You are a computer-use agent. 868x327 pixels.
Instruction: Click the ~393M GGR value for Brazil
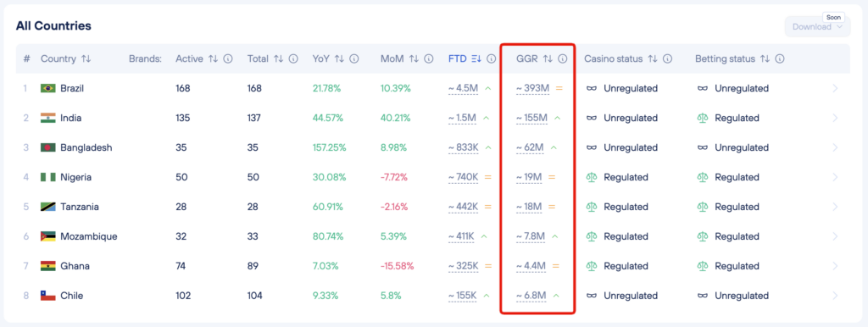tap(532, 89)
